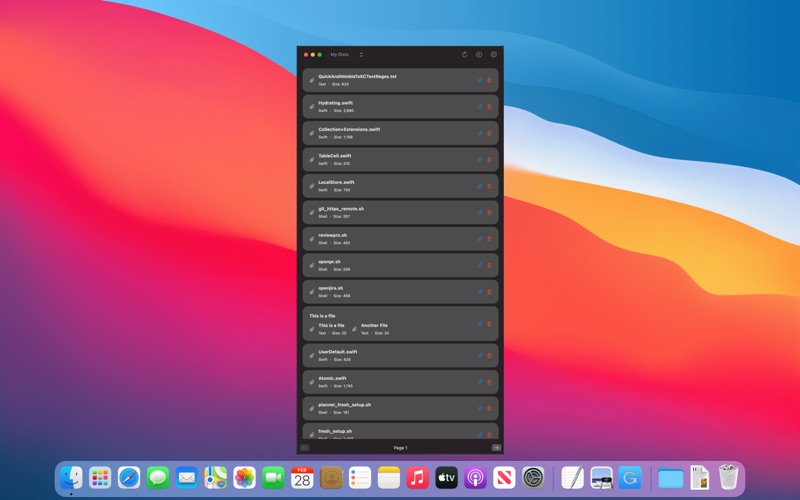This screenshot has width=800, height=500.
Task: Click blue link icon for git_https_remote.sh
Action: click(480, 213)
